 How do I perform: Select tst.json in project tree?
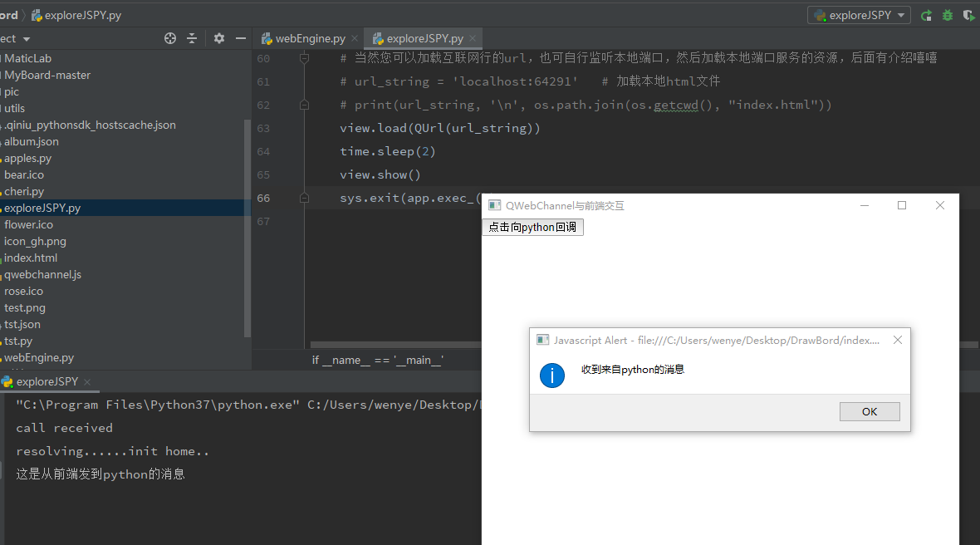pyautogui.click(x=22, y=324)
